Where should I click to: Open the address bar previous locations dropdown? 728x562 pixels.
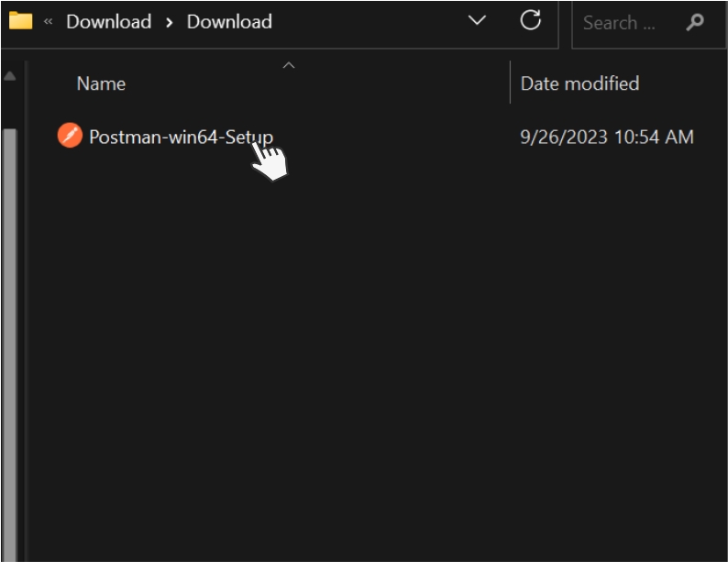click(477, 21)
